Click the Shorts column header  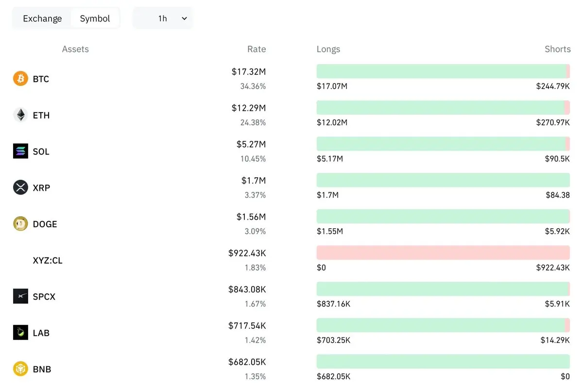558,49
